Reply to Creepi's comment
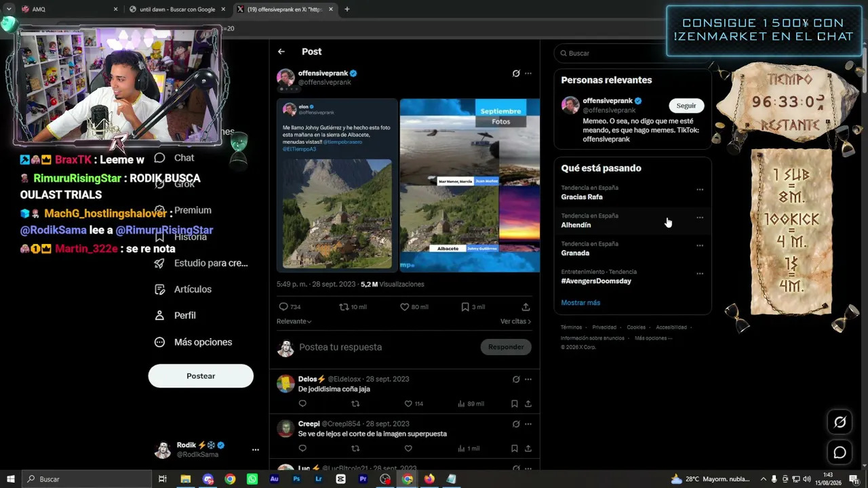This screenshot has height=488, width=868. [x=302, y=449]
